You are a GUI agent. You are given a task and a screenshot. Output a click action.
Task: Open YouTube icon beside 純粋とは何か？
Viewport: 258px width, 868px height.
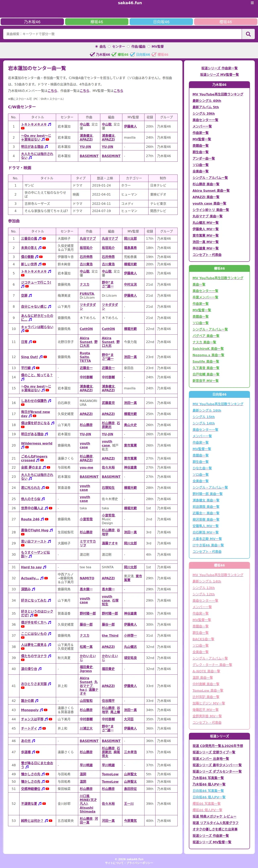point(51,821)
